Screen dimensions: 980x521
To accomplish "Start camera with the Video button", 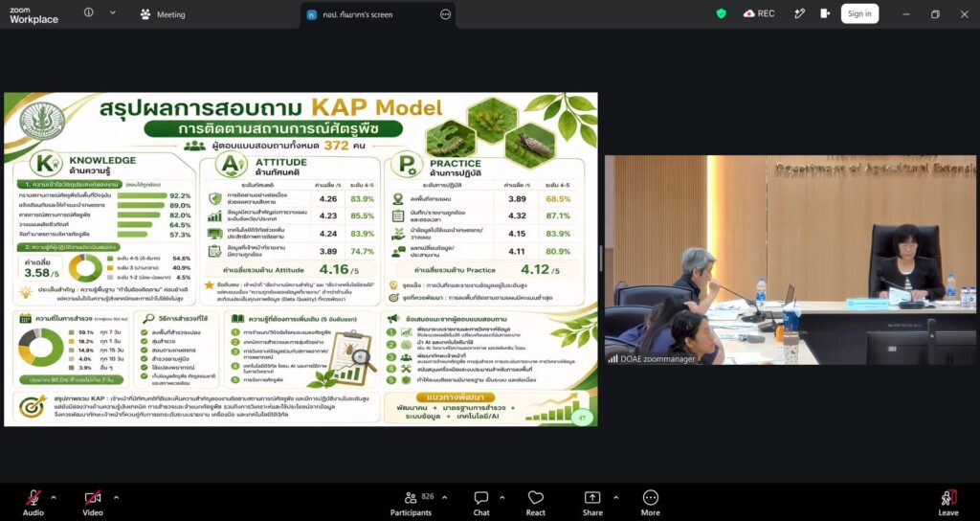I will coord(93,502).
